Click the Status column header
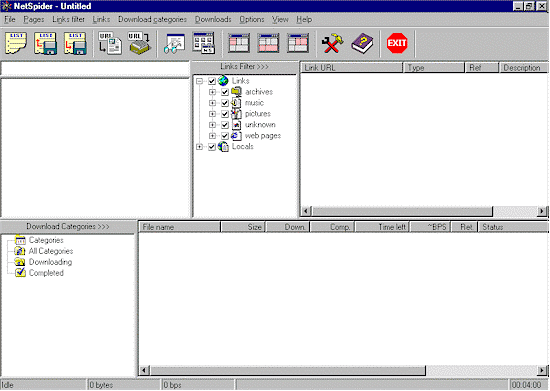 pos(513,227)
